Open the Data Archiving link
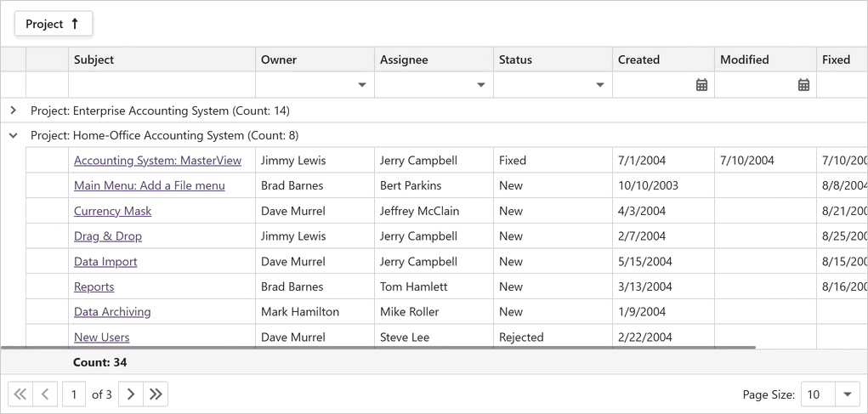Screen dimensions: 868x414 click(x=112, y=312)
